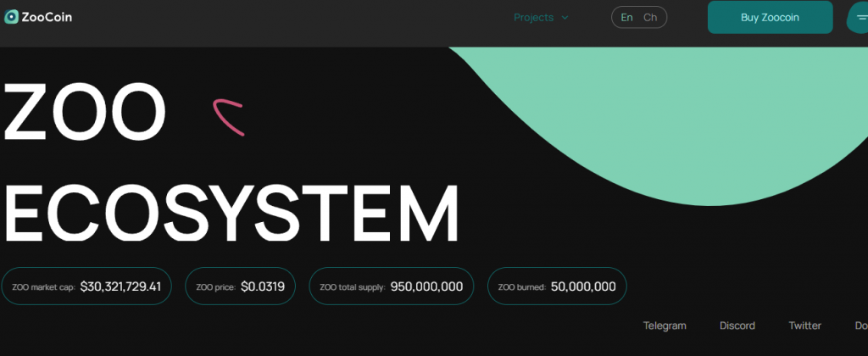Click the ZOO heading word
This screenshot has width=868, height=356.
pos(86,111)
